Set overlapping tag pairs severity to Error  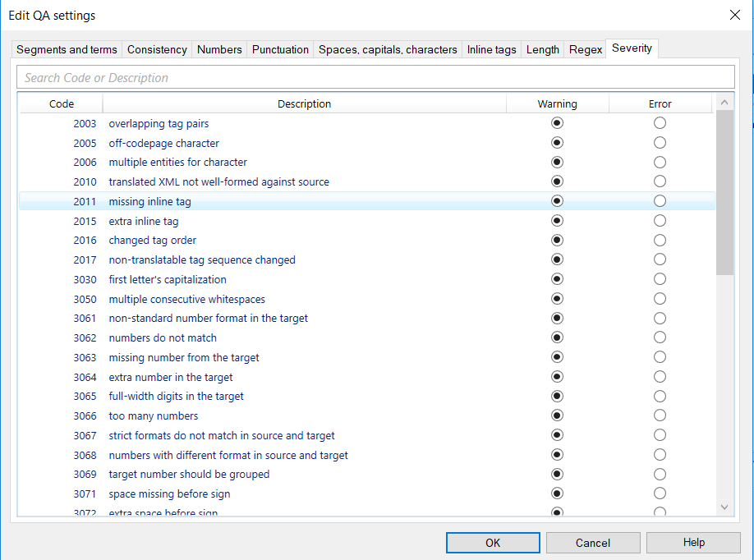(660, 123)
